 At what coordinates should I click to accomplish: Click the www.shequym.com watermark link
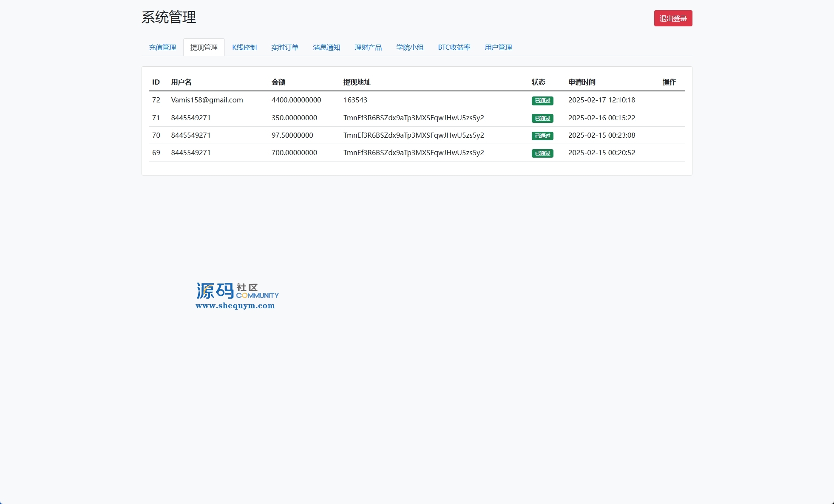pos(235,306)
